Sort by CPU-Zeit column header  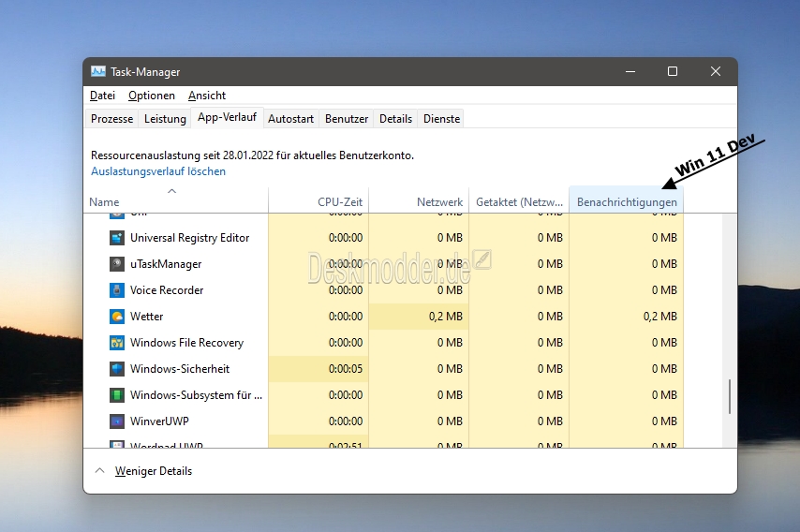tap(319, 199)
